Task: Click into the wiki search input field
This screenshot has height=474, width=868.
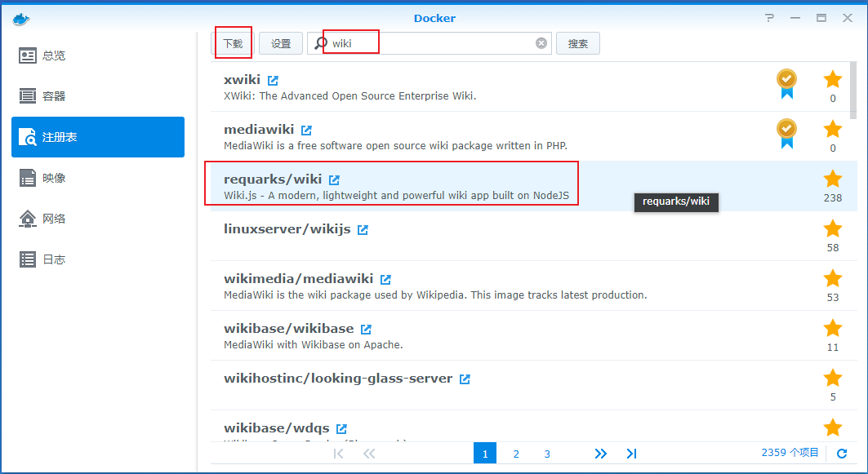Action: 430,43
